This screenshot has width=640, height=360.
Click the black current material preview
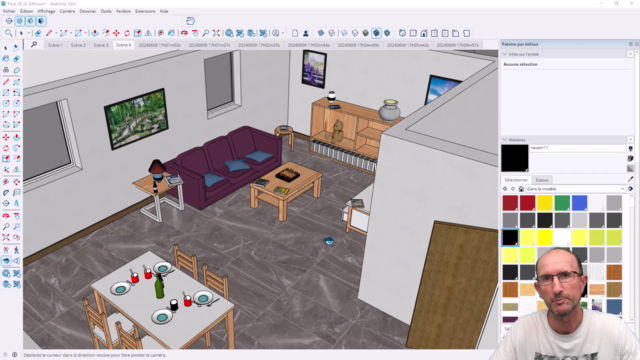[515, 158]
